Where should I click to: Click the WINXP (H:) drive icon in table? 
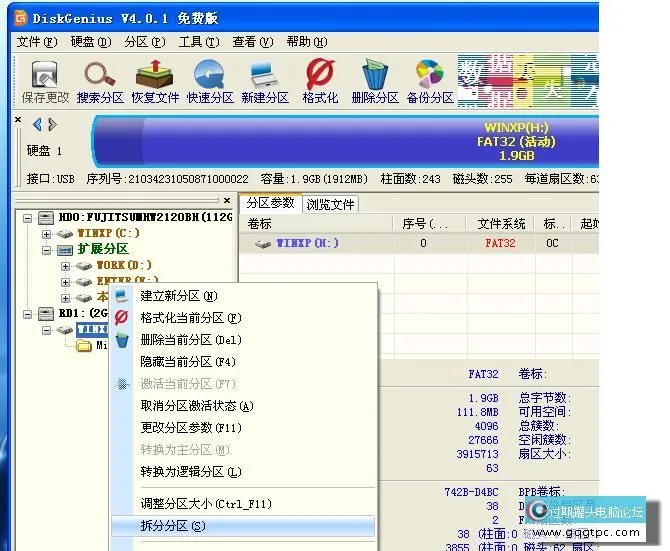263,243
